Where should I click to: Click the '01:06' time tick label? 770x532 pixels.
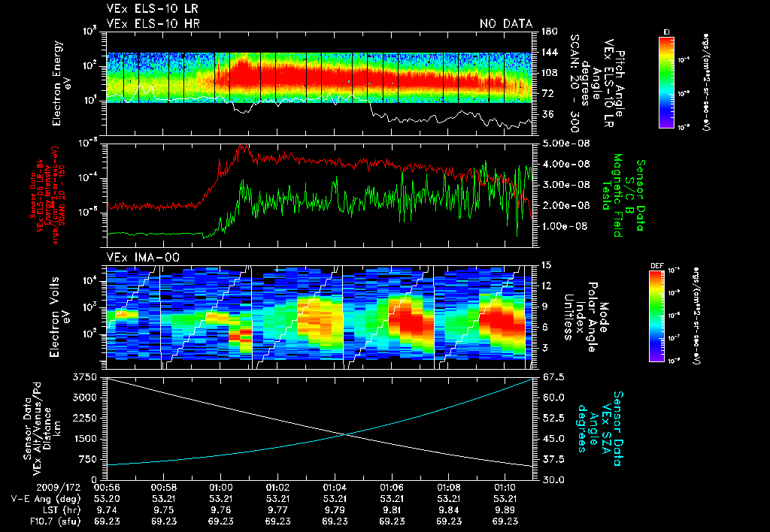coord(392,488)
